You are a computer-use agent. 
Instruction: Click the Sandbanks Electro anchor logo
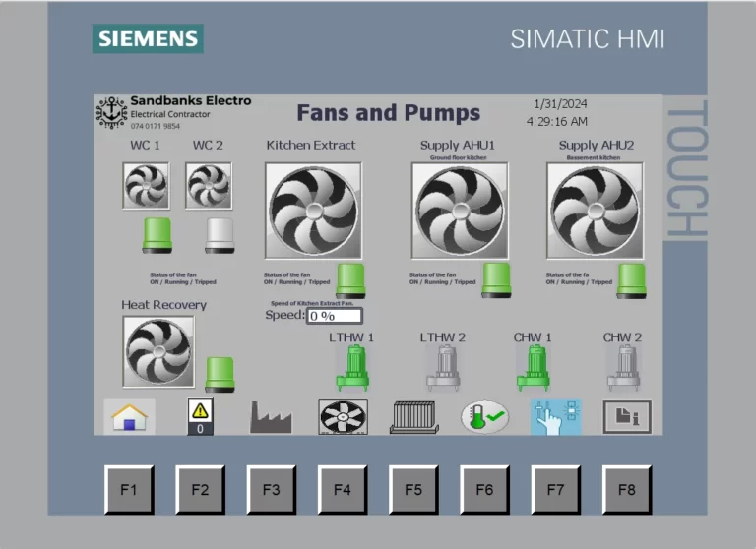112,113
